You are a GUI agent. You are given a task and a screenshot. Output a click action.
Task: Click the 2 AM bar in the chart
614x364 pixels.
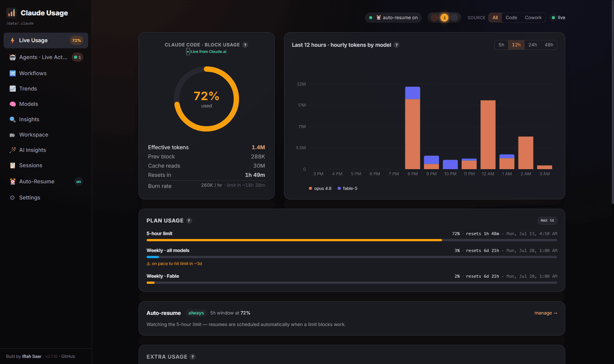coord(526,153)
